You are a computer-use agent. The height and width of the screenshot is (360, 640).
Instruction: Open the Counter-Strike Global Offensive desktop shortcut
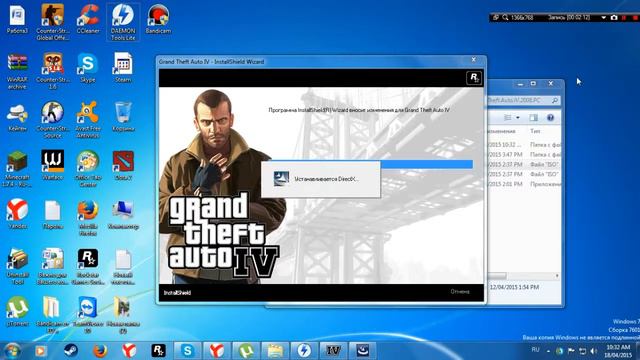click(52, 22)
